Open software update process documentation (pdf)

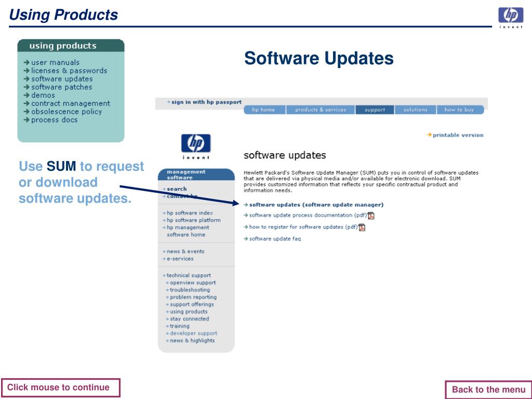click(x=308, y=215)
